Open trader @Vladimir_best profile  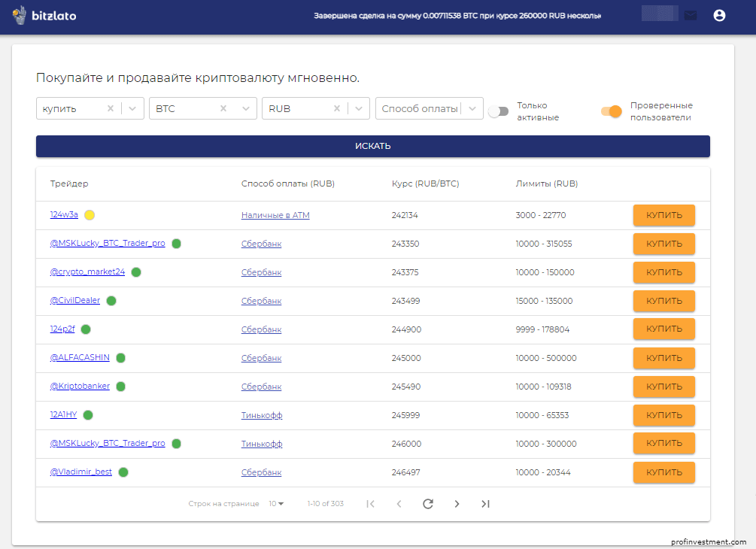pyautogui.click(x=81, y=472)
